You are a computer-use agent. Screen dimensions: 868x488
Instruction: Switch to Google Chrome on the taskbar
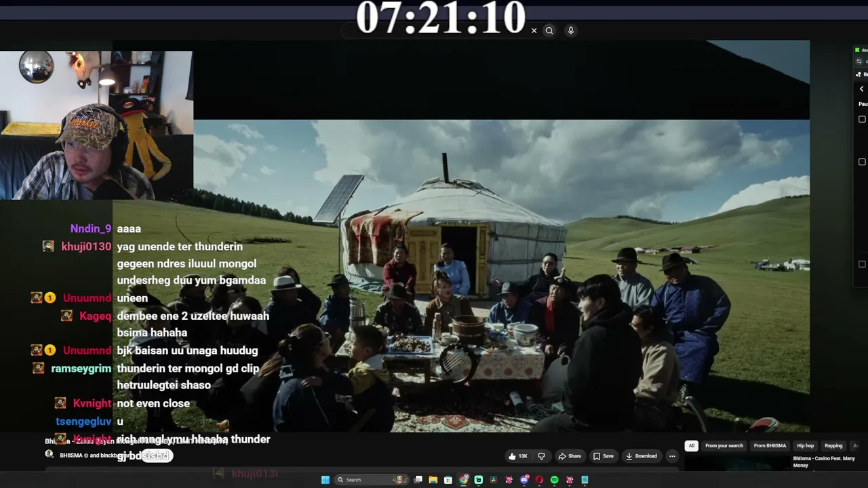coord(464,480)
